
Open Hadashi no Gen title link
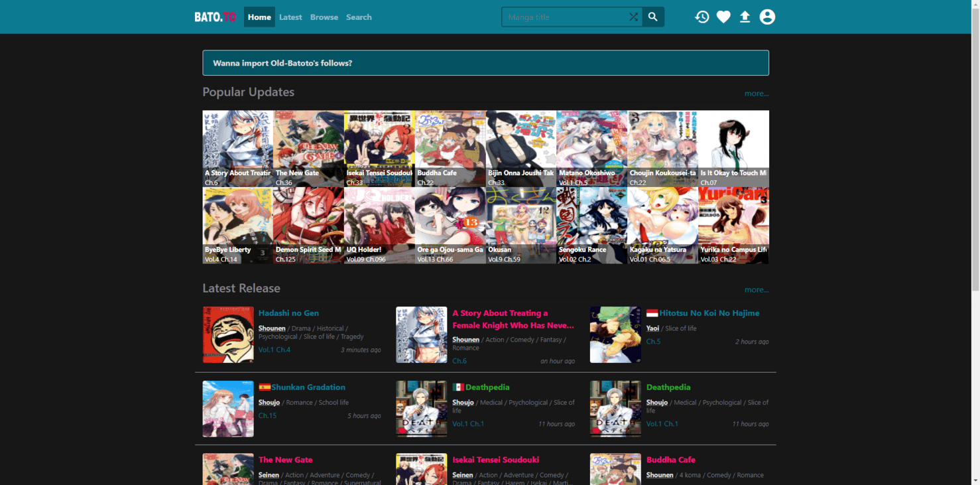(x=288, y=313)
